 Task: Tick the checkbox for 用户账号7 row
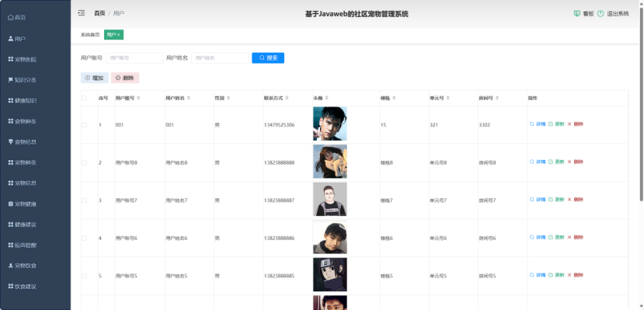(x=84, y=200)
